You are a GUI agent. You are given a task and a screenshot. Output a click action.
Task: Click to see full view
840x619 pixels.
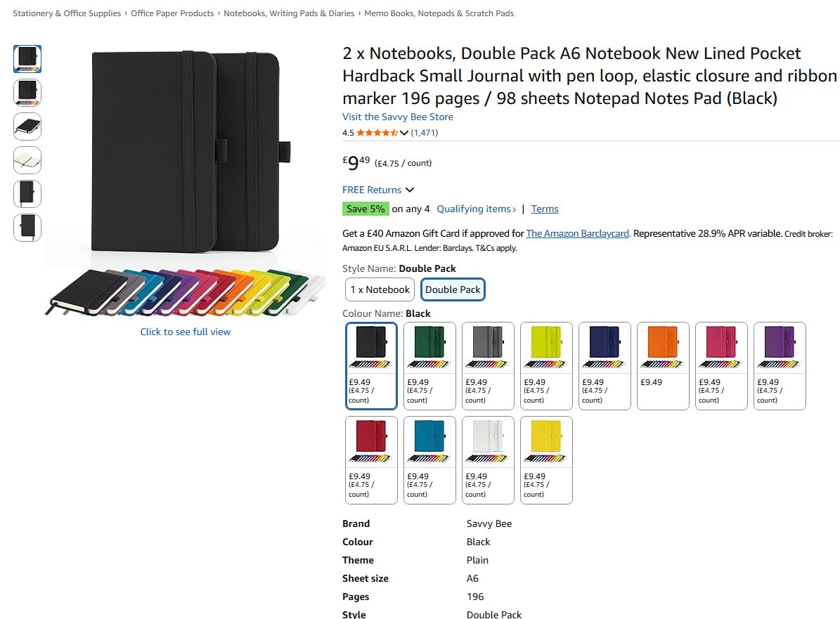(x=185, y=332)
